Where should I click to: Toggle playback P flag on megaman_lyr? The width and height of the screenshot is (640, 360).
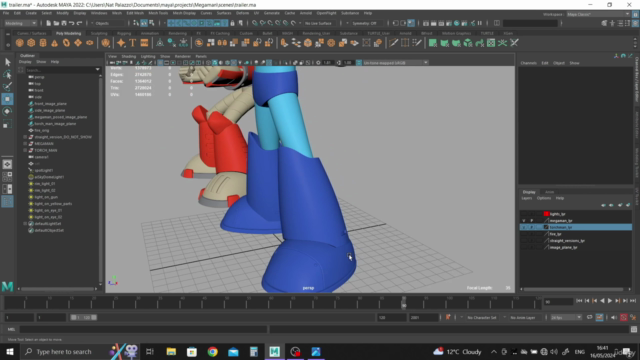tap(531, 220)
